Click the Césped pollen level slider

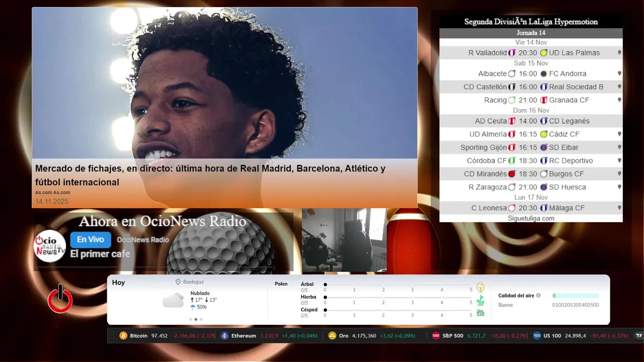(x=398, y=310)
